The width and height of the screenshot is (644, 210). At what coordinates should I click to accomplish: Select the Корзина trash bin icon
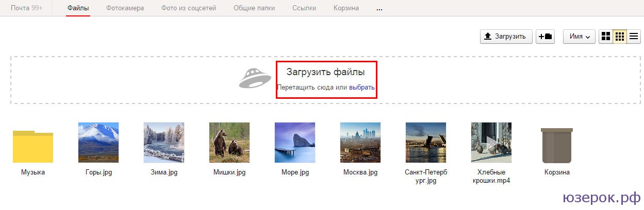(x=557, y=145)
